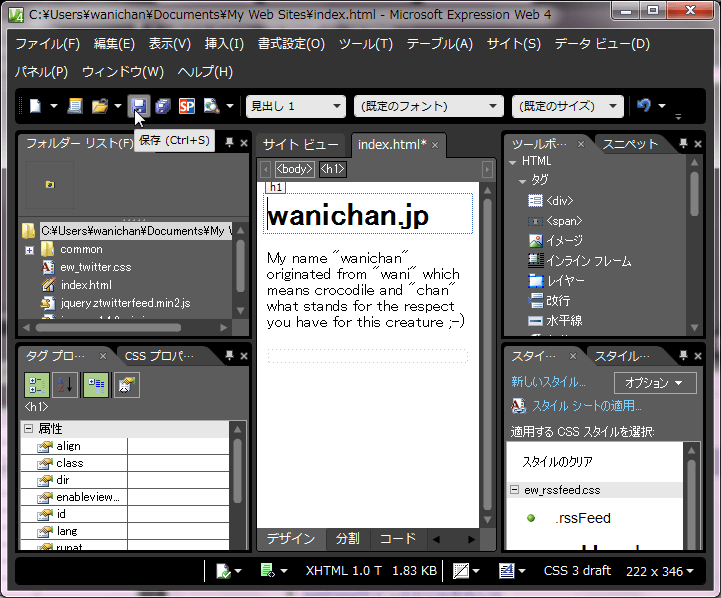This screenshot has height=598, width=721.
Task: Click the class attribute value field
Action: [178, 463]
